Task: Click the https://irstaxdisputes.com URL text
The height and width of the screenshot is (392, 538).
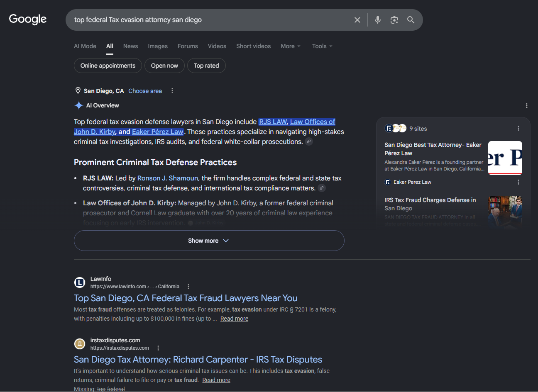Action: coord(120,348)
